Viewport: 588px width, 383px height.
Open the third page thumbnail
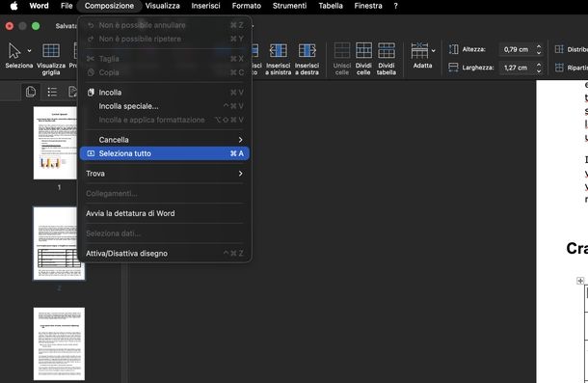pos(59,343)
